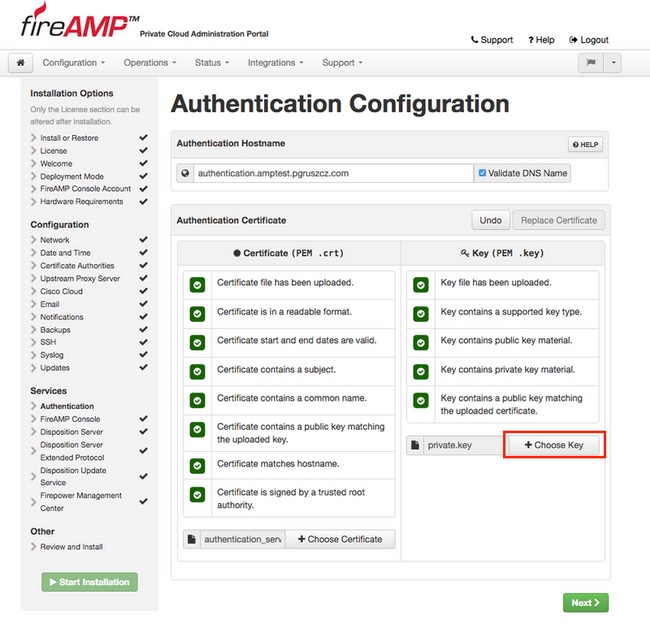Click the flag notifications icon
The image size is (650, 629).
point(591,63)
